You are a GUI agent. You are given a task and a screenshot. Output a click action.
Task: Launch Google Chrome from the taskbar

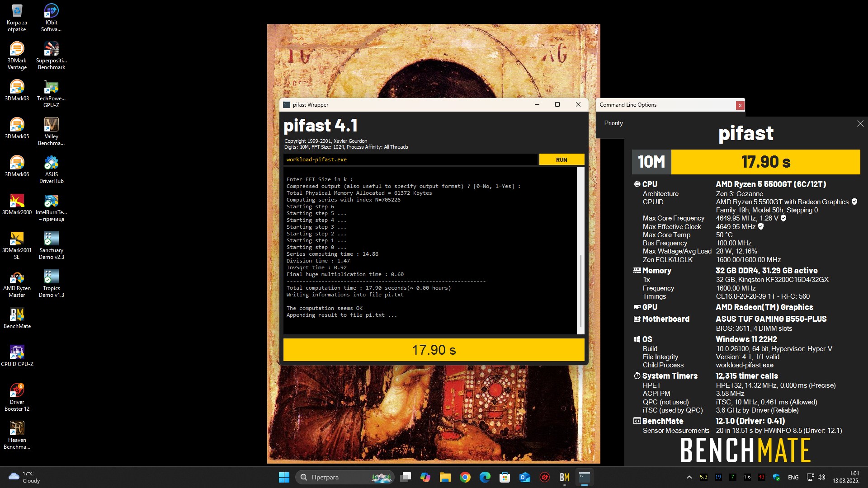[x=465, y=477]
